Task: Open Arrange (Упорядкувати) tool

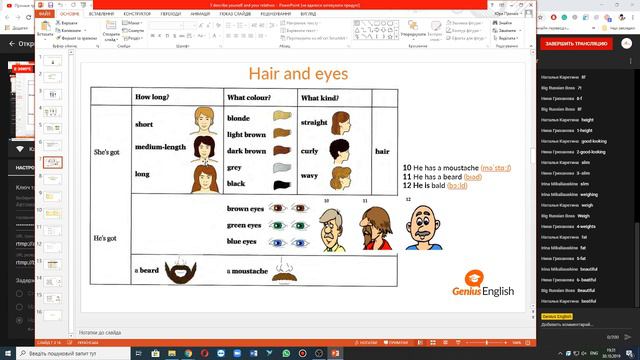Action: pos(413,30)
